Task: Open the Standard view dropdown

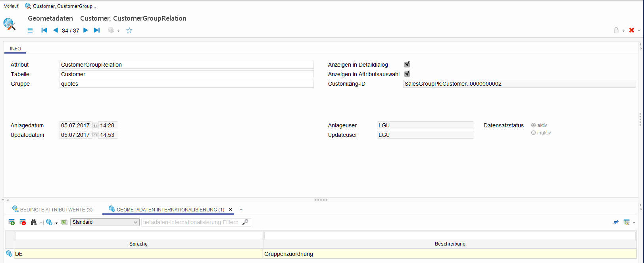Action: click(x=105, y=222)
